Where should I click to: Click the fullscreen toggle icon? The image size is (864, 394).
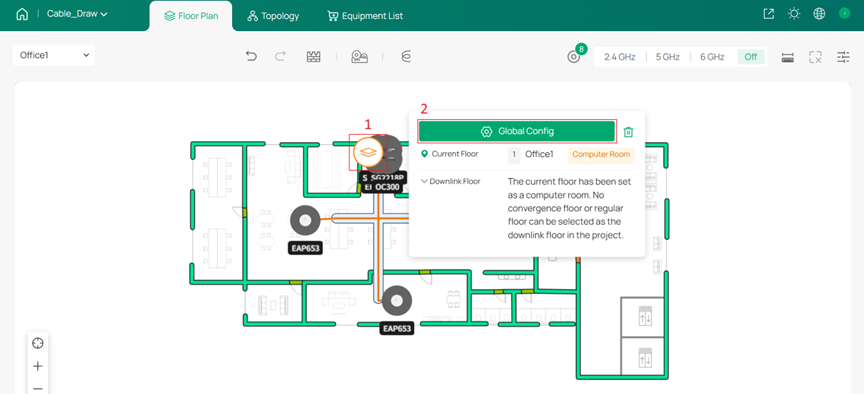816,57
